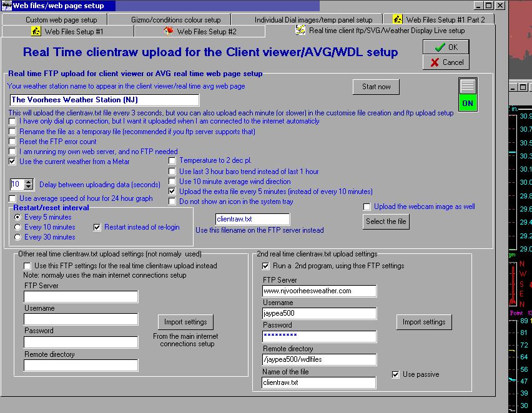Viewport: 532px width, 413px height.
Task: Click the Username field containing jaypea500
Action: (x=319, y=313)
